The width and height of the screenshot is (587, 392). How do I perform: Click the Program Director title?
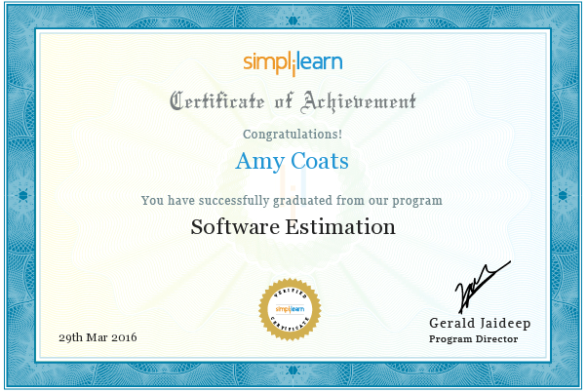tap(473, 339)
